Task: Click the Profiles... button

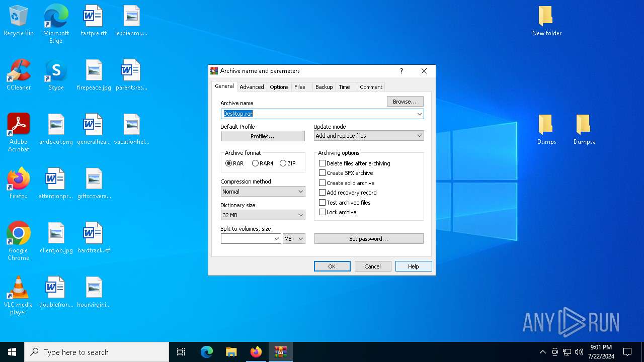Action: pos(263,136)
